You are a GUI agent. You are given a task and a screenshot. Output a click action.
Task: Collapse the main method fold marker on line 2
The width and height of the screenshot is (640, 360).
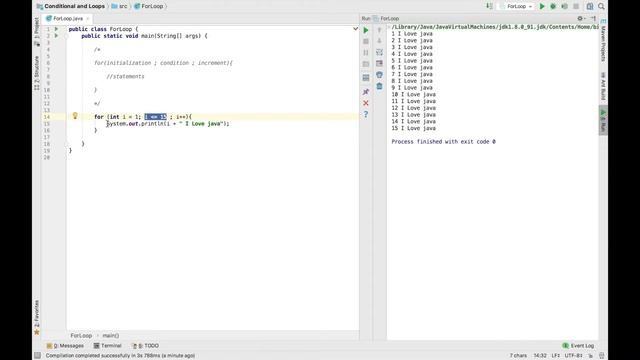point(66,36)
